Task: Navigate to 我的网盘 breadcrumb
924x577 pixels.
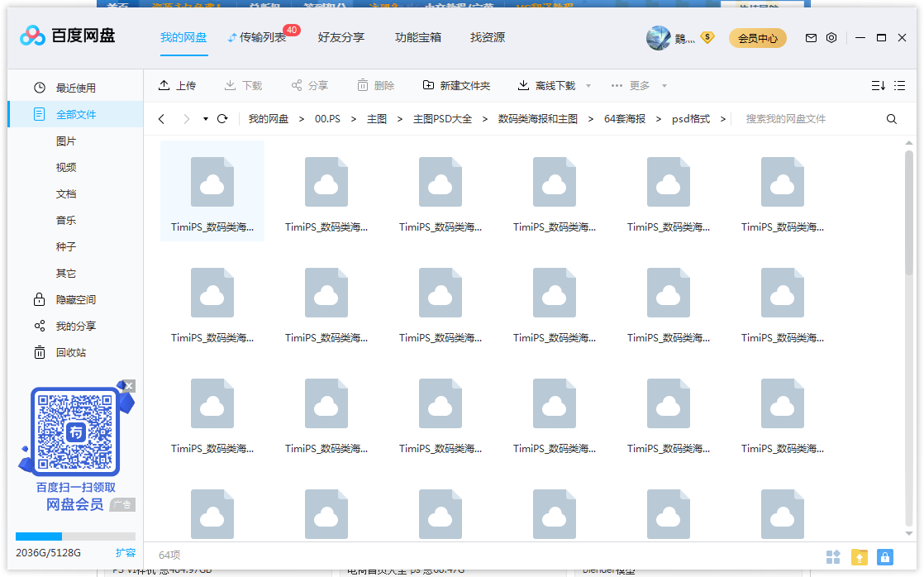Action: pos(268,119)
